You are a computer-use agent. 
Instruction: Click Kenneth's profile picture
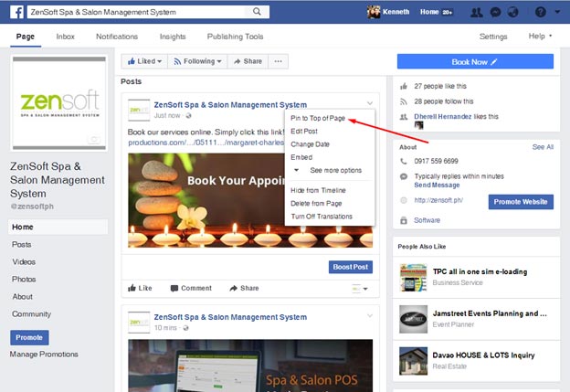point(374,12)
